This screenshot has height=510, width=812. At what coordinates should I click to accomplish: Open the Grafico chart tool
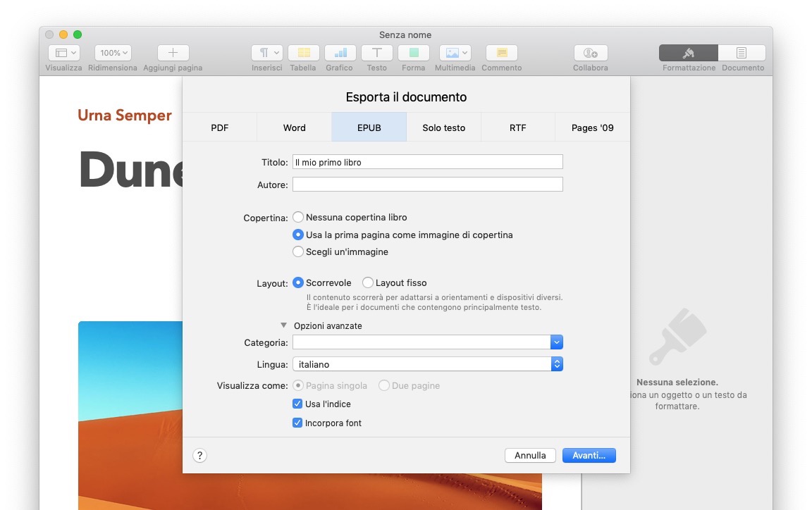click(340, 53)
